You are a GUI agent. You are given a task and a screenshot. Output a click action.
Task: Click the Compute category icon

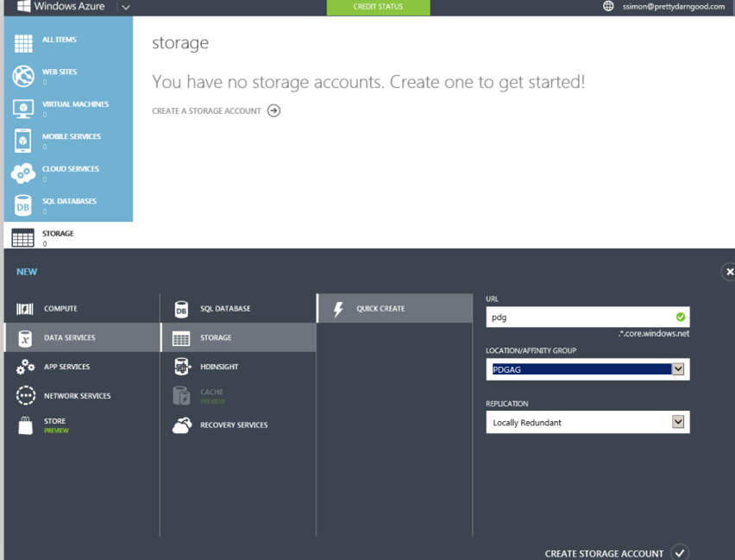pos(25,309)
